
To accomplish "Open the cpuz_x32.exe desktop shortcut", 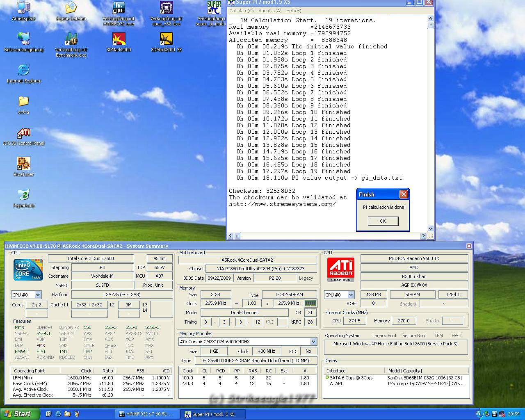I will tap(166, 8).
